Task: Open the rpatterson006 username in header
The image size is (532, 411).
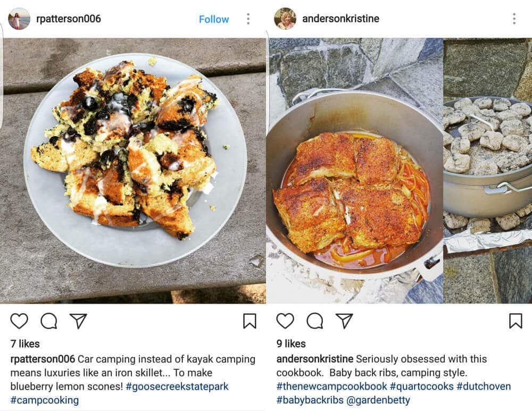Action: (69, 19)
